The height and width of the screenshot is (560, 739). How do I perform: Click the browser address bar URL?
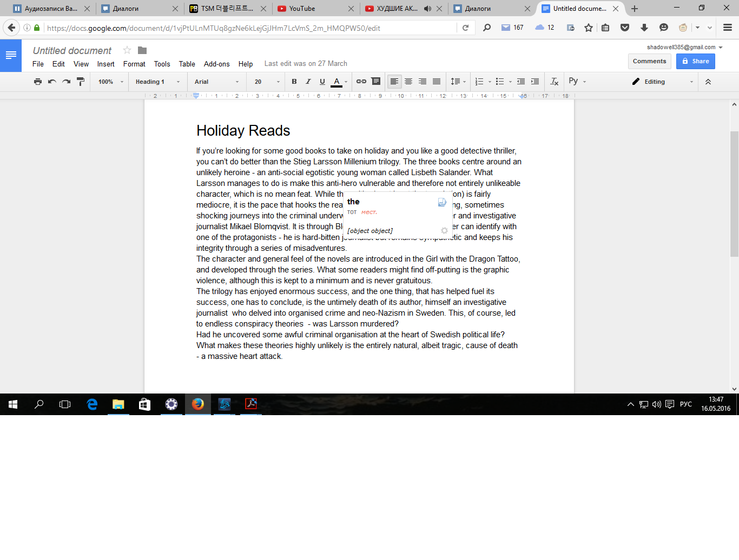coord(214,28)
